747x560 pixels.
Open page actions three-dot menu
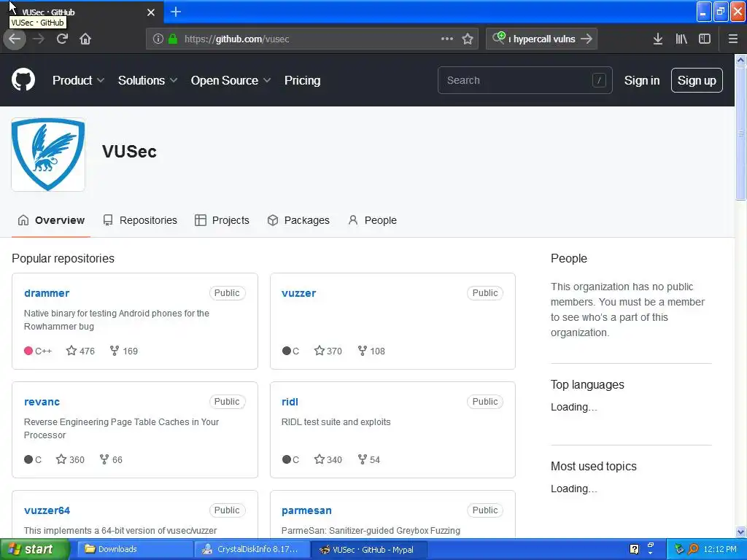click(447, 39)
